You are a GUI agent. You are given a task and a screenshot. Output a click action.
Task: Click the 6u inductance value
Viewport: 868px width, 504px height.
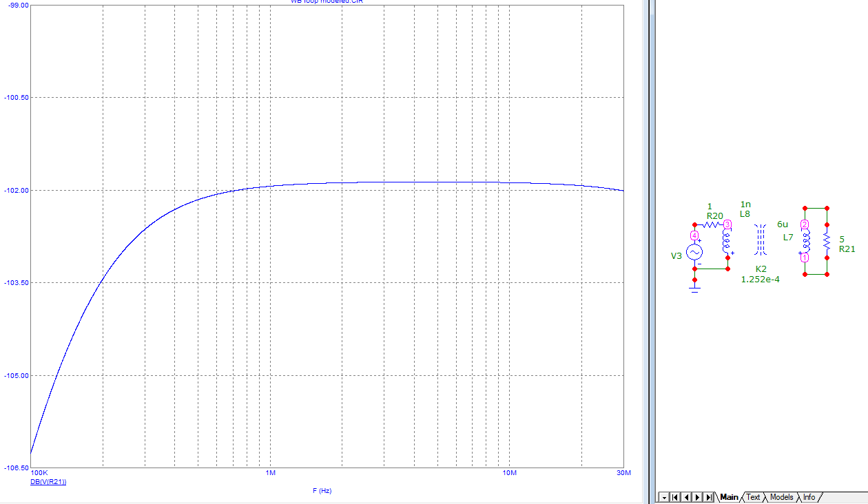[x=782, y=224]
